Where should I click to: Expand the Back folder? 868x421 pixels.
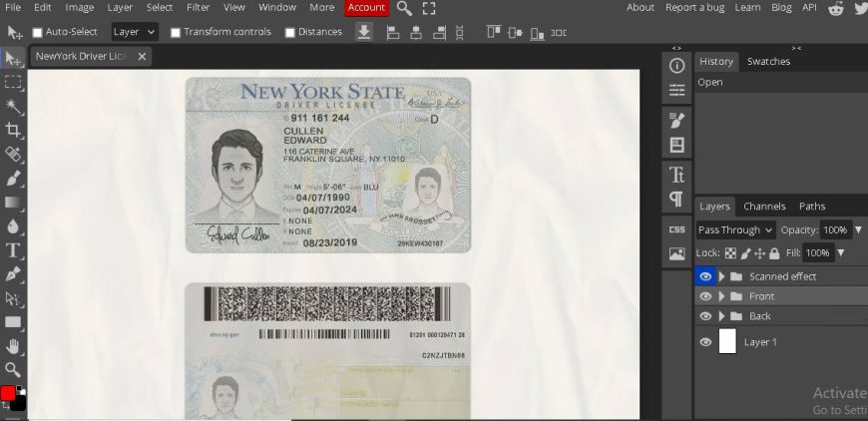tap(721, 316)
